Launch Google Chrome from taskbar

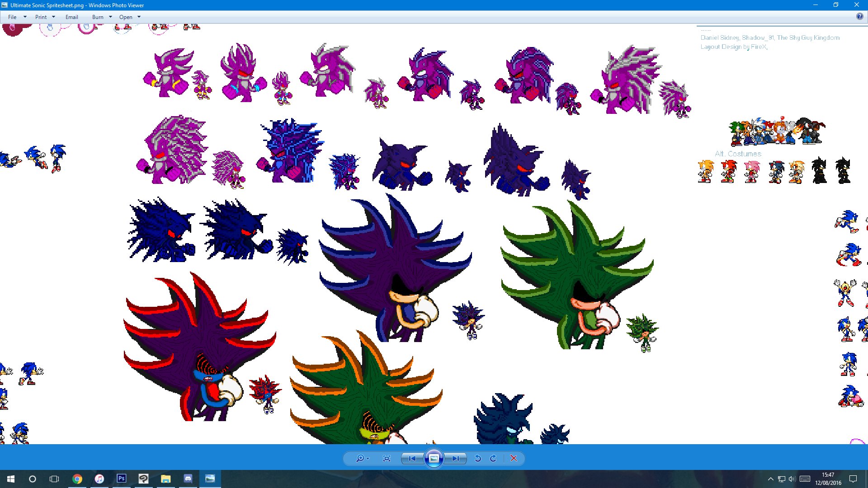tap(77, 479)
